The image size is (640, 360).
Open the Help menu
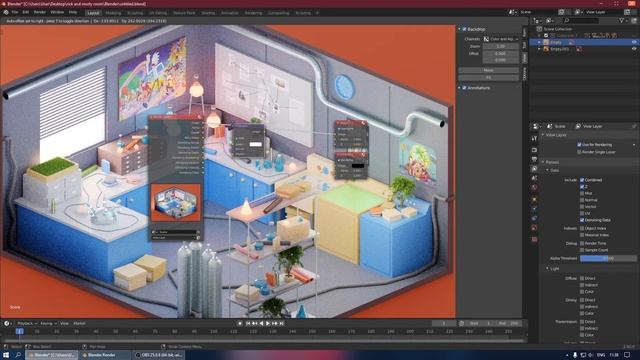click(73, 13)
